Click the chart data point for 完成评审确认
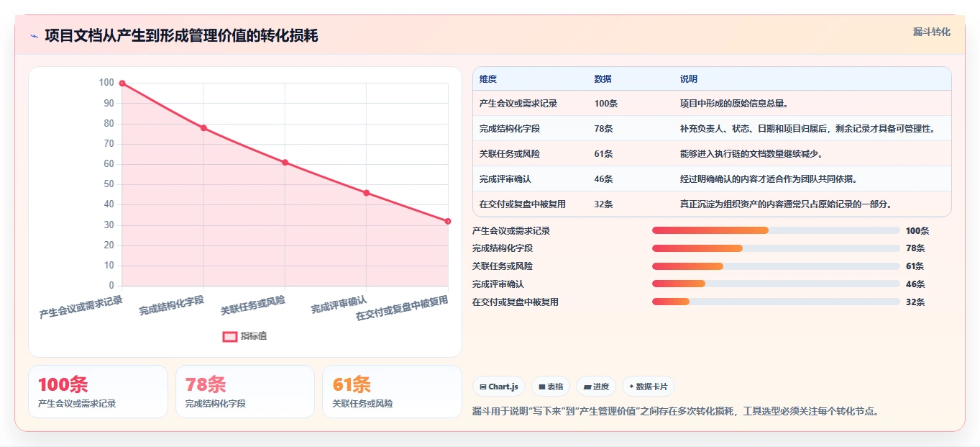 (367, 193)
